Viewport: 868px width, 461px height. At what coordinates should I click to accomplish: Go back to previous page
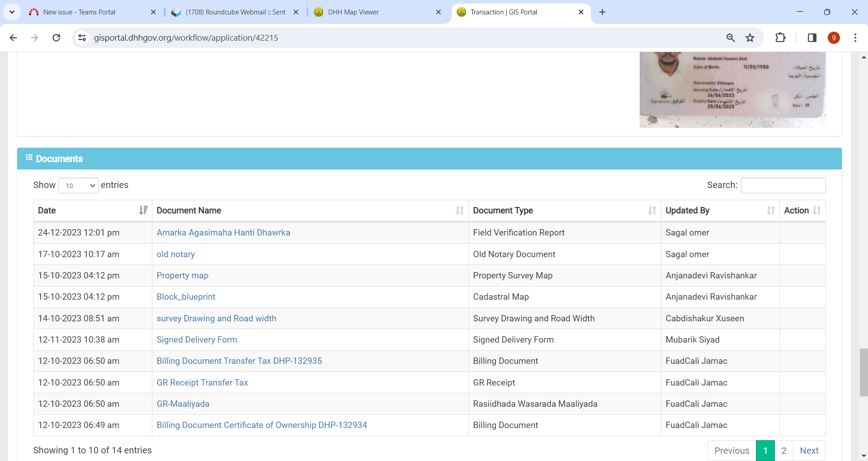(13, 38)
